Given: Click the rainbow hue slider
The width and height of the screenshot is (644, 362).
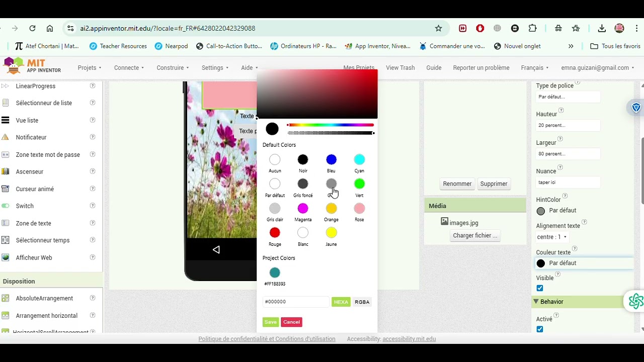Looking at the screenshot, I should [331, 125].
